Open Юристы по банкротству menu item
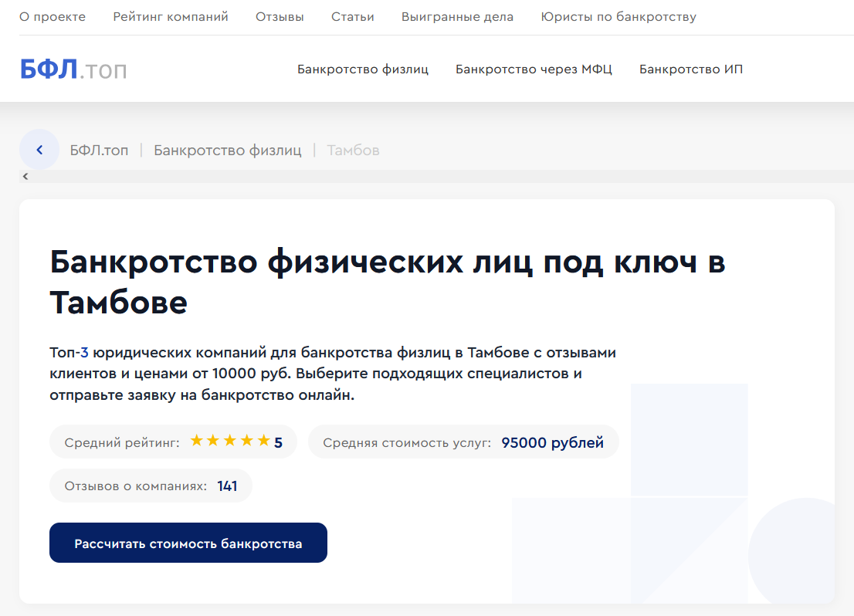Image resolution: width=854 pixels, height=616 pixels. [618, 17]
